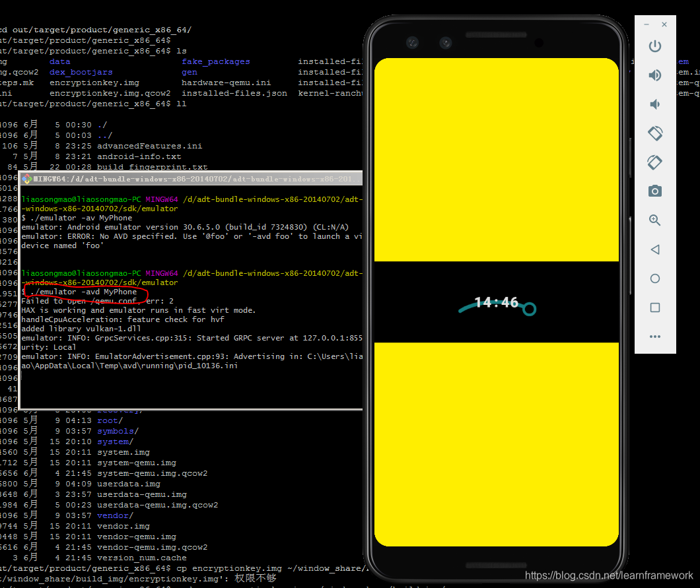Click 'vendor/' directory in ll listing
The image size is (700, 588).
115,515
